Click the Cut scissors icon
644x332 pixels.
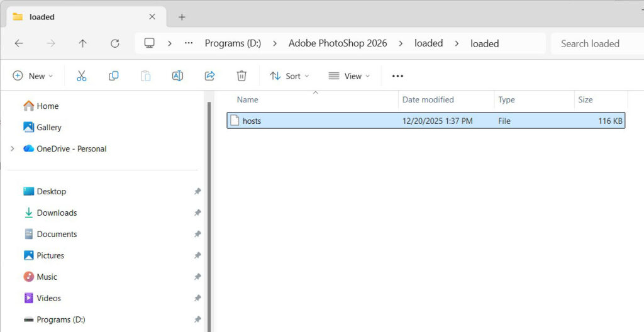[81, 76]
